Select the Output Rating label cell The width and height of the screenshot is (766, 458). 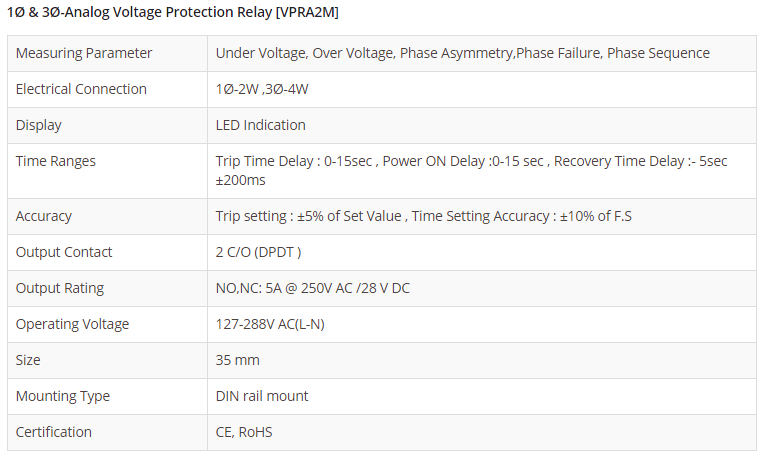click(60, 288)
